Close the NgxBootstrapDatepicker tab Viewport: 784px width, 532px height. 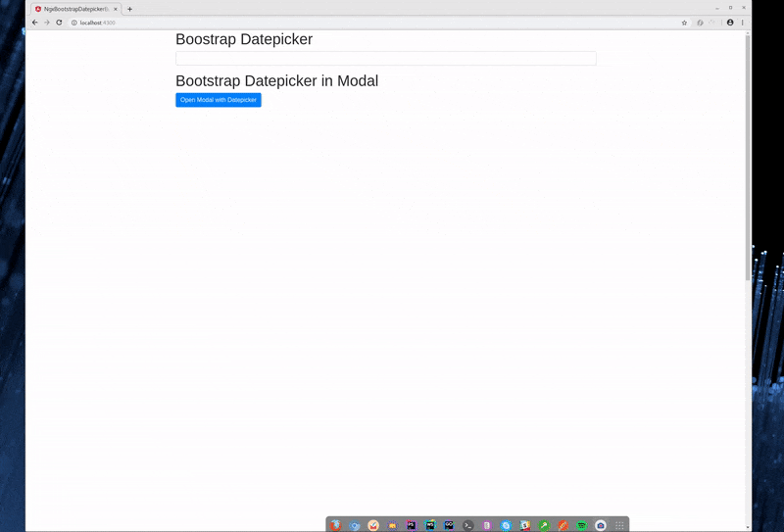pyautogui.click(x=116, y=9)
